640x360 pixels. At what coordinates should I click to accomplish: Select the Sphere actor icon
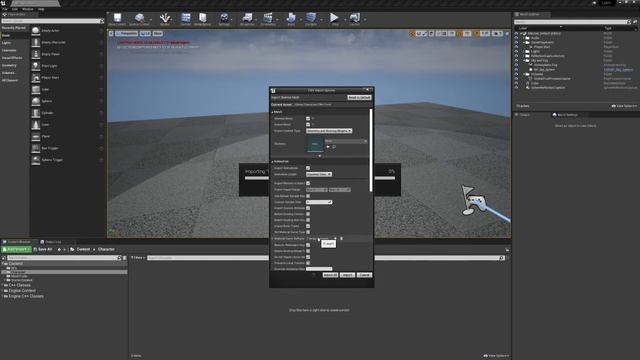tap(36, 101)
